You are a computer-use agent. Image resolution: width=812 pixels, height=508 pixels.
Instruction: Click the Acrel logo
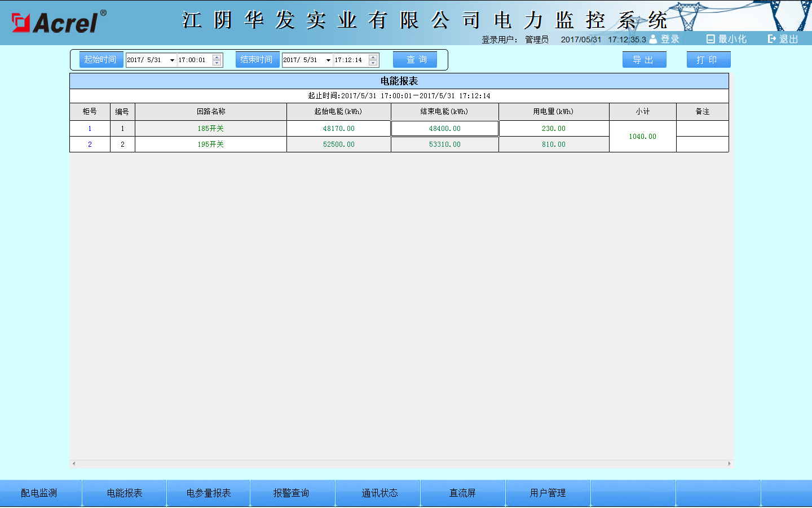pos(59,22)
